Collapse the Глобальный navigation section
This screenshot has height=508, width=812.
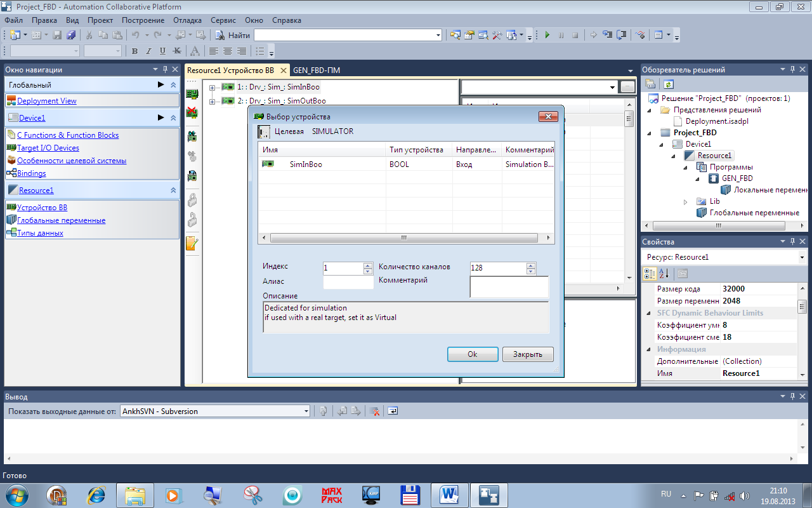pos(173,85)
